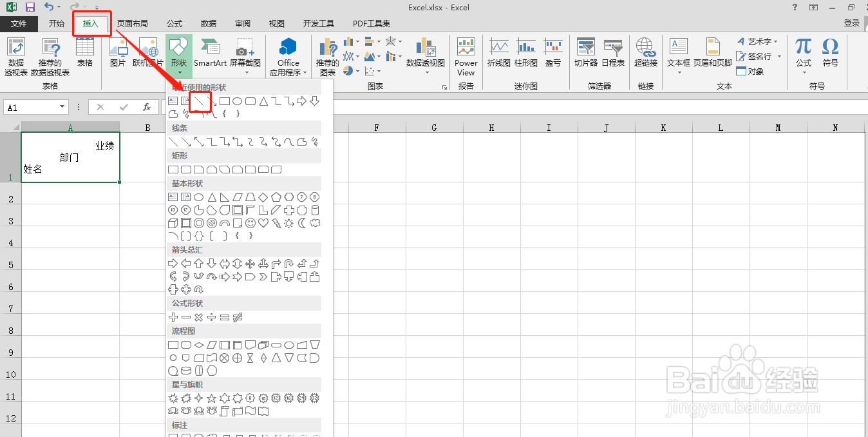Select the right arrow in 箭头总汇
This screenshot has width=868, height=437.
[173, 264]
